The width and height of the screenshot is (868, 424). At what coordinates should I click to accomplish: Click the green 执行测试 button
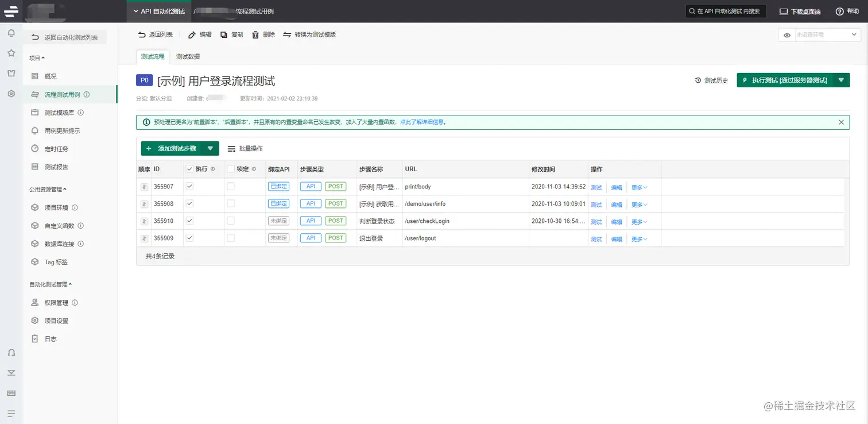click(784, 80)
